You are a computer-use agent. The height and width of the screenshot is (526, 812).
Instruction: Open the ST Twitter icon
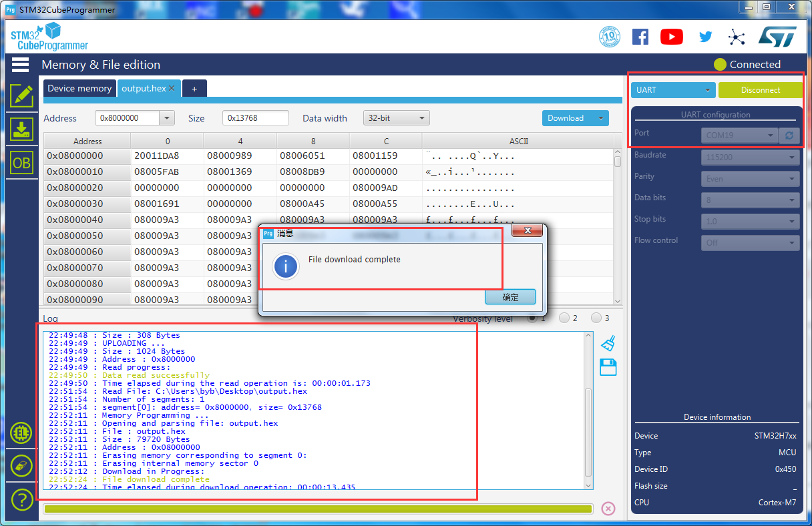(705, 37)
